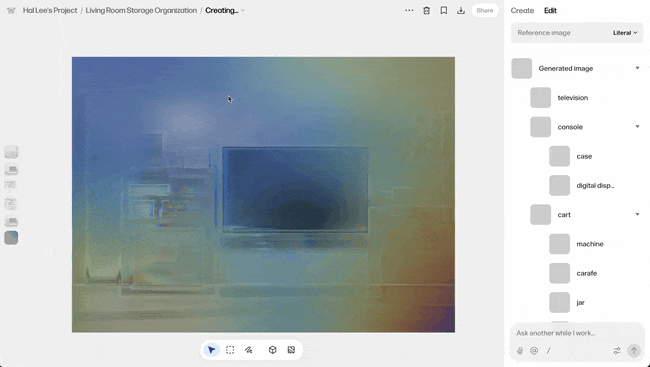Download the generated image
The image size is (650, 367).
[x=461, y=10]
